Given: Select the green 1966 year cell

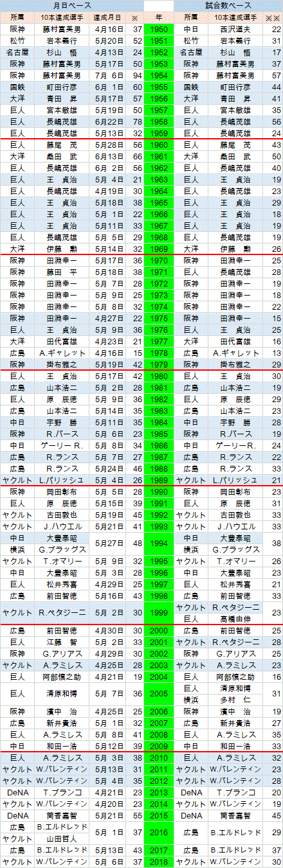Looking at the screenshot, I should pos(159,215).
